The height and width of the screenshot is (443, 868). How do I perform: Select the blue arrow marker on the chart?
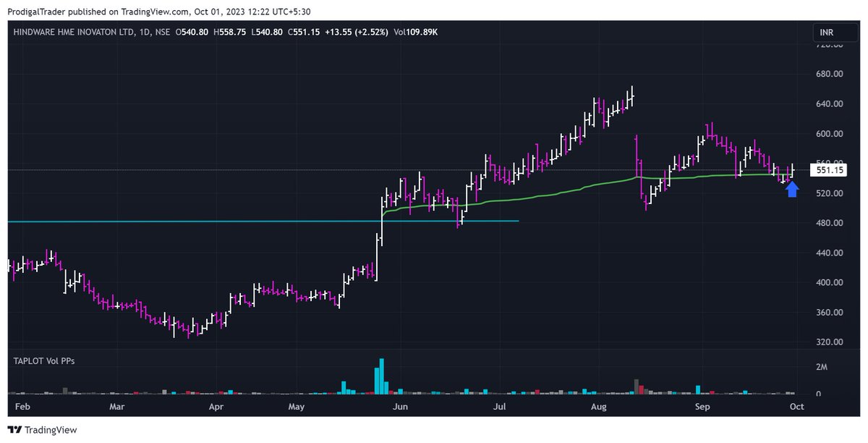(793, 190)
